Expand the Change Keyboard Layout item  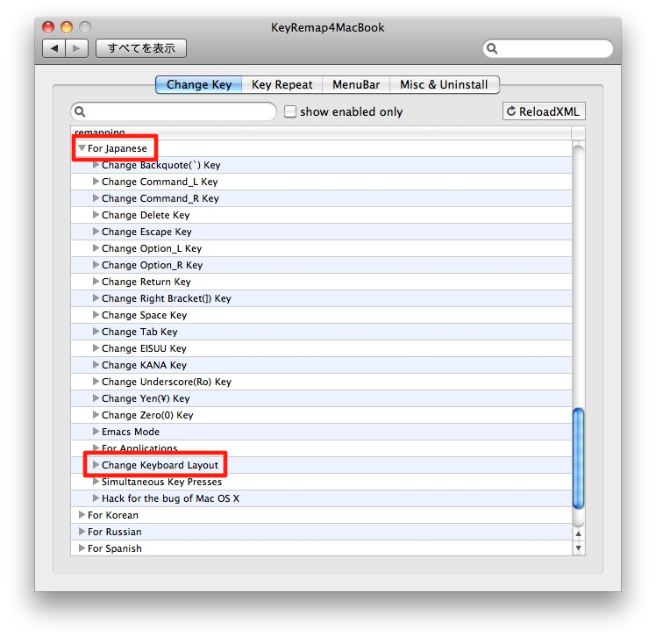tap(96, 465)
